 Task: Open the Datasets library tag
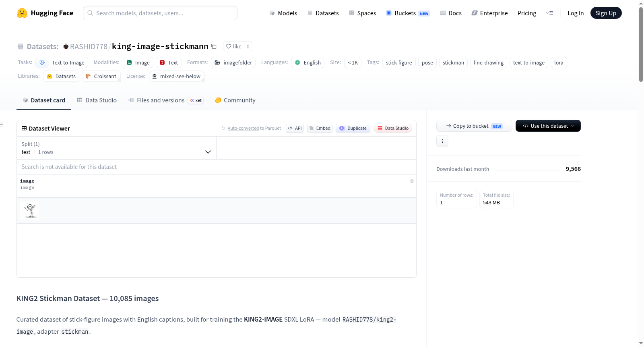pos(61,76)
